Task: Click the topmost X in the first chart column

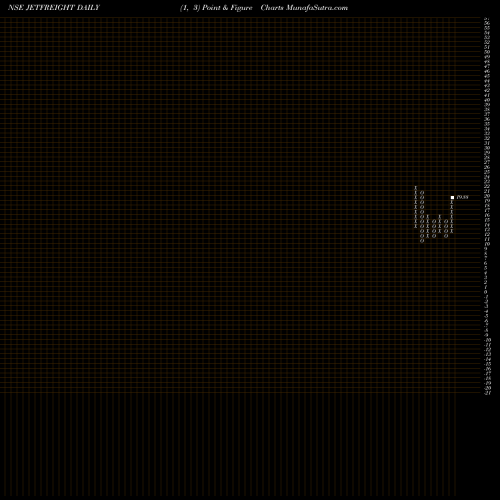Action: pos(416,188)
